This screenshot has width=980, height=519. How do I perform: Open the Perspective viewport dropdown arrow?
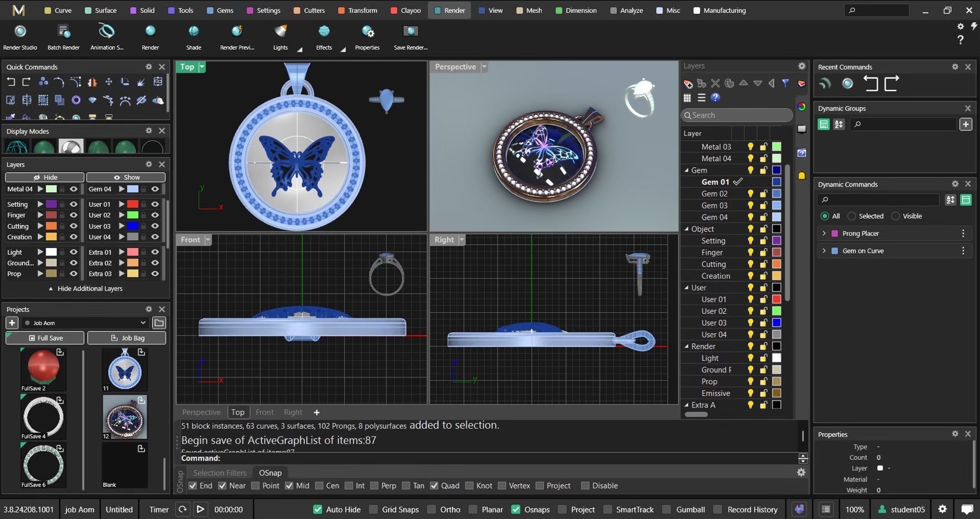[484, 67]
